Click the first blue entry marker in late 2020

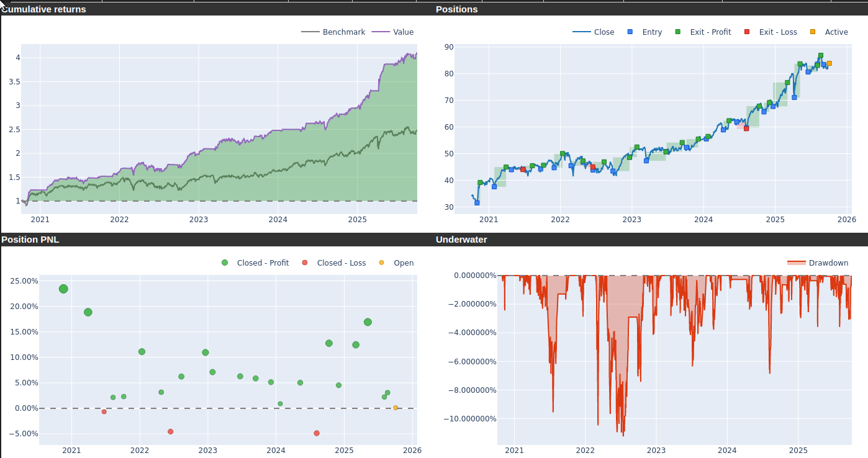[477, 203]
